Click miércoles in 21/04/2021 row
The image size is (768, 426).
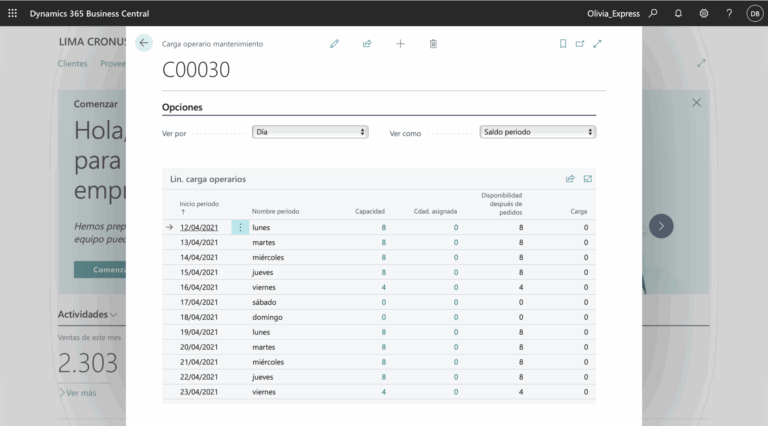click(268, 362)
